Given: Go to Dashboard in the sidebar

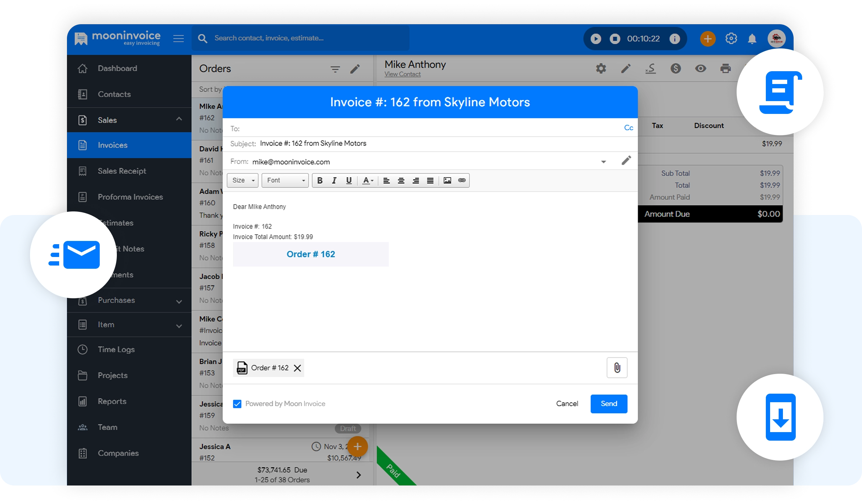Looking at the screenshot, I should click(117, 68).
